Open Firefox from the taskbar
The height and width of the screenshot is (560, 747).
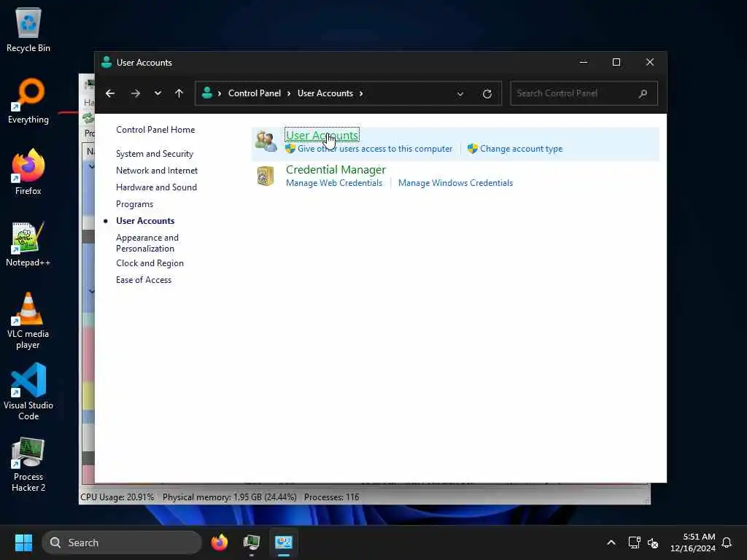219,542
